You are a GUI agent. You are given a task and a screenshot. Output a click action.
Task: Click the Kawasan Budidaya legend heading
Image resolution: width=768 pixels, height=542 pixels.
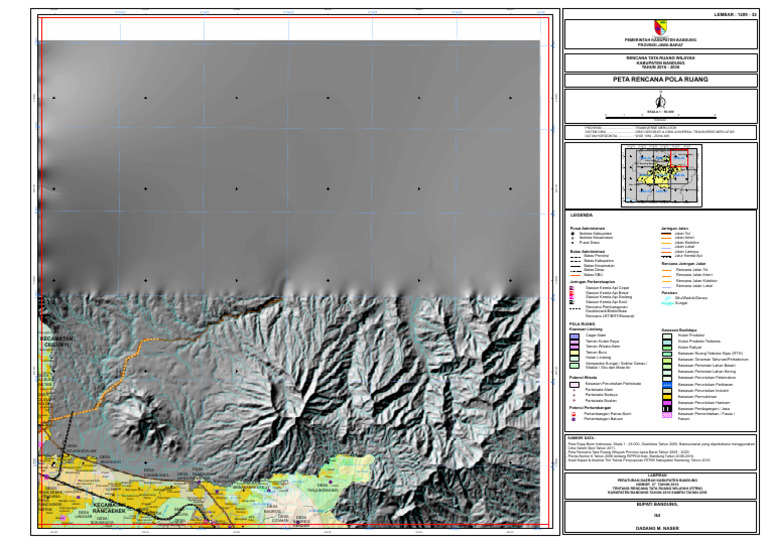678,330
